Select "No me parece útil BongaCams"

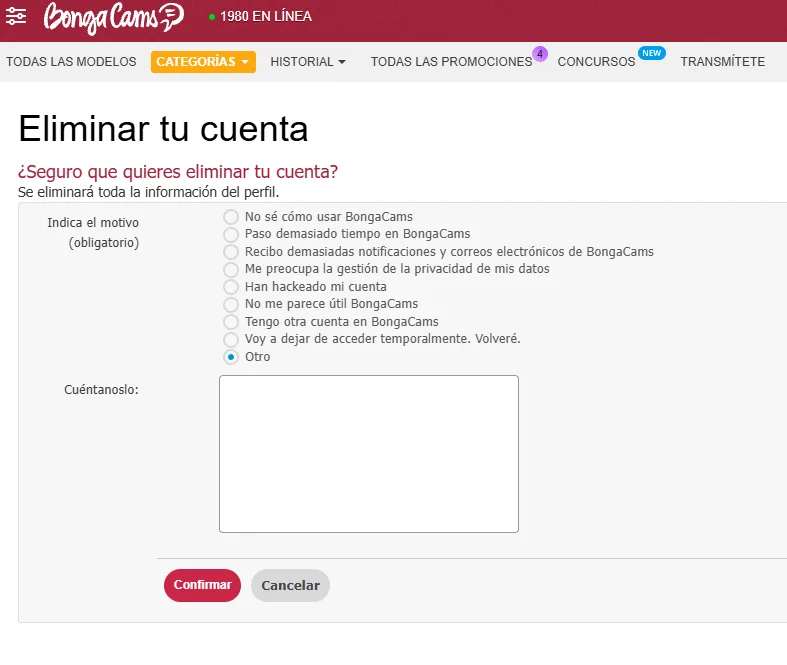coord(231,305)
